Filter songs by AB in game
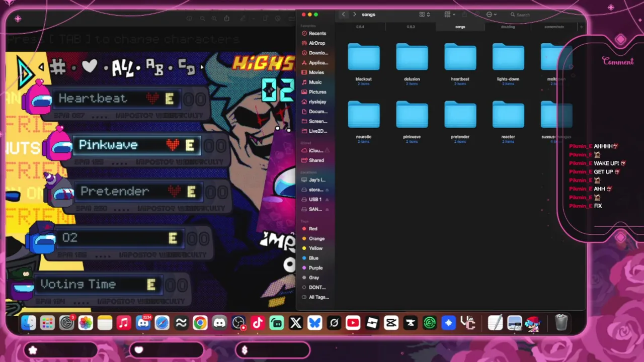Screen dimensions: 644x362 (x=154, y=66)
